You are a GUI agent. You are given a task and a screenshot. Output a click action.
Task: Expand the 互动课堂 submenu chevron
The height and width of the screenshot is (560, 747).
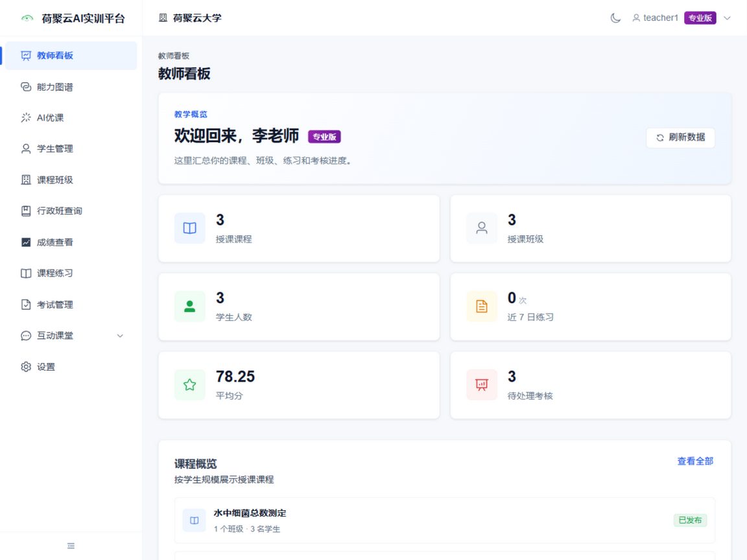[120, 336]
